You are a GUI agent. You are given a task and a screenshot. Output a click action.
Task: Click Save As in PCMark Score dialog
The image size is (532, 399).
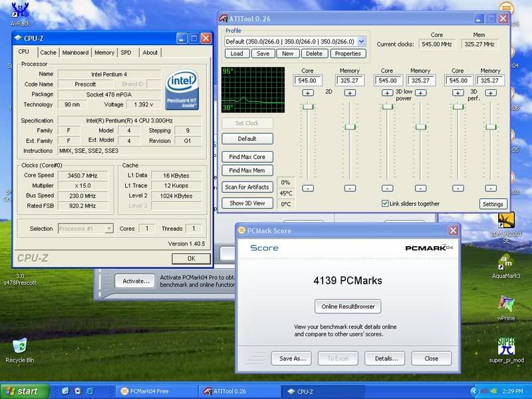click(x=291, y=358)
